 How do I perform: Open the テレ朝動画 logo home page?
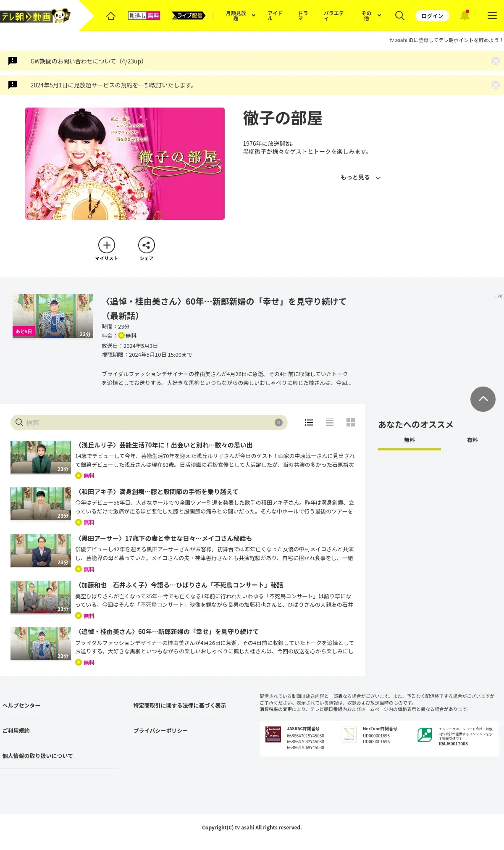point(35,16)
